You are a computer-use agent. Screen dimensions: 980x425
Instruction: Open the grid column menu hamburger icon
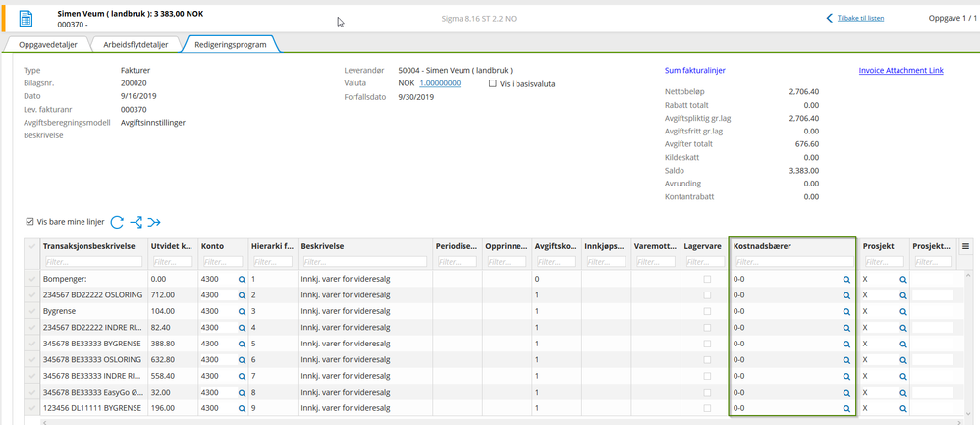coord(965,246)
